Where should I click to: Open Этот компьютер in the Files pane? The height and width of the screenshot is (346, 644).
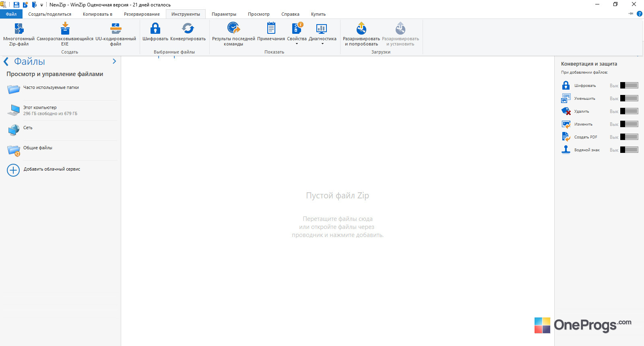pyautogui.click(x=62, y=110)
